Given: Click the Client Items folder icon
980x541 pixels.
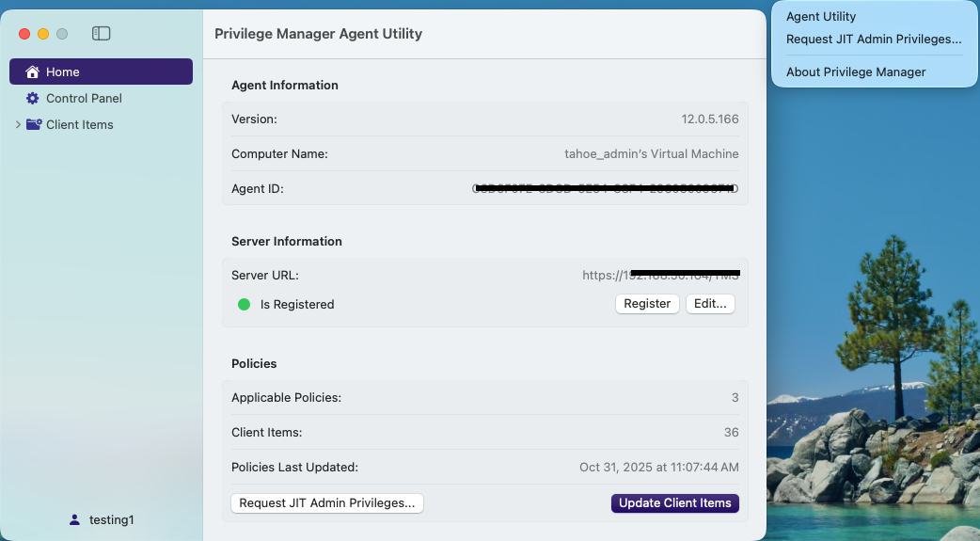Looking at the screenshot, I should coord(34,125).
